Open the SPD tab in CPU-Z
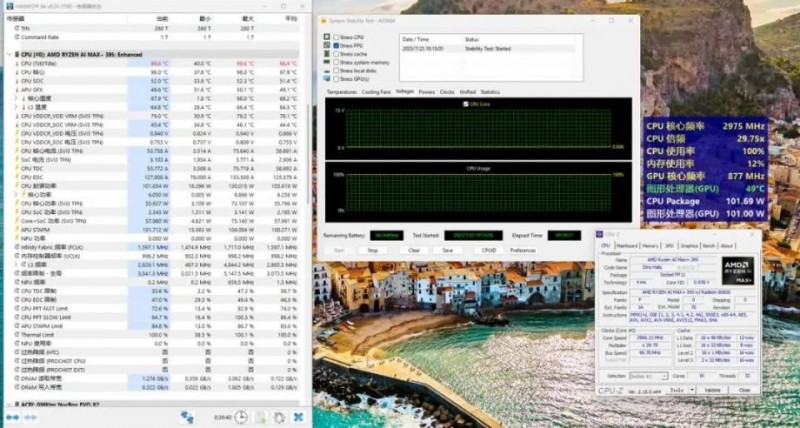 pos(669,246)
